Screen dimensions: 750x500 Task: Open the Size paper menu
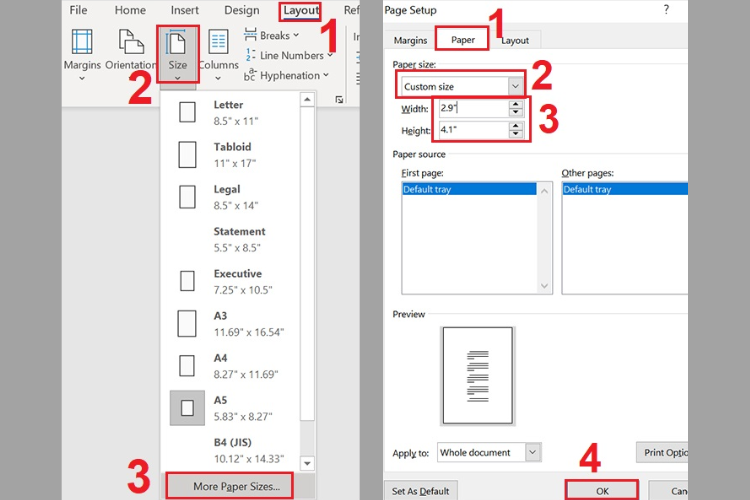[177, 55]
